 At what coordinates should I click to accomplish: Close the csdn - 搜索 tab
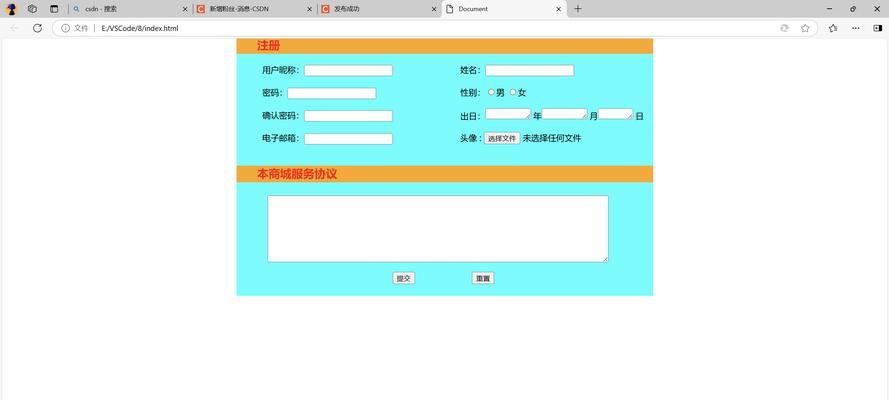pos(185,10)
